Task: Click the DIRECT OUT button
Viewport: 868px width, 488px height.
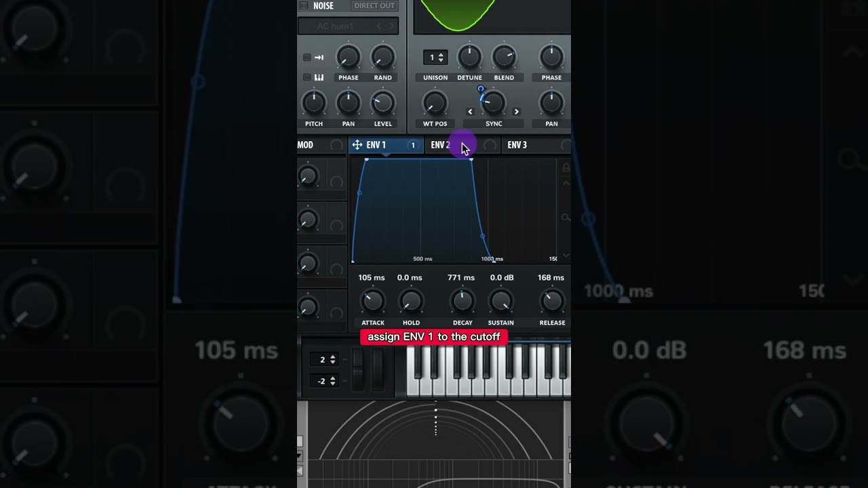Action: click(374, 6)
